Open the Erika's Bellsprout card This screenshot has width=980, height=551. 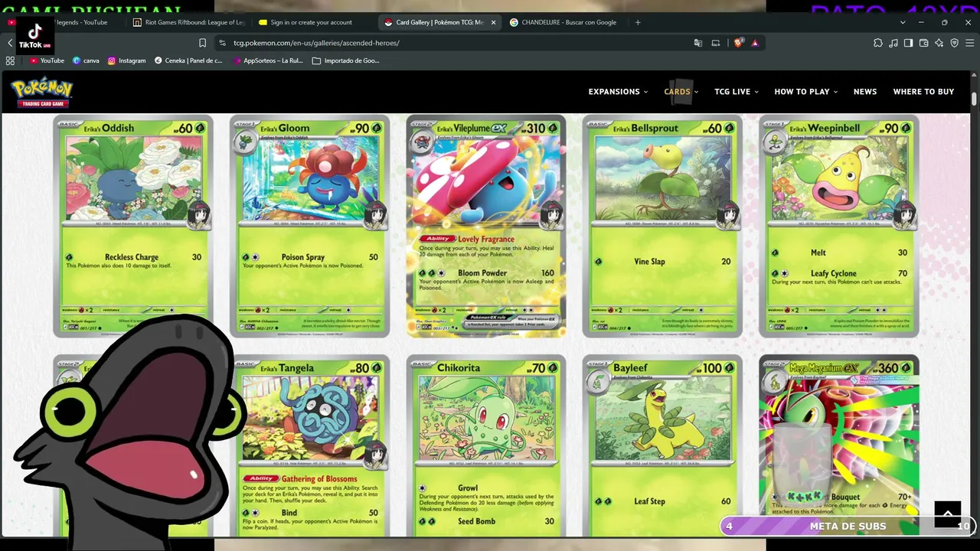pyautogui.click(x=662, y=226)
